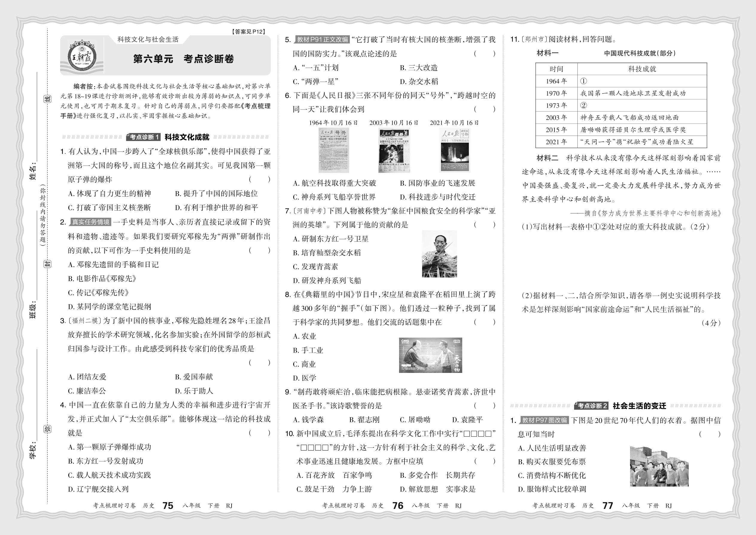
Task: Select option B 培育籼型杂交水稻
Action: [x=327, y=253]
